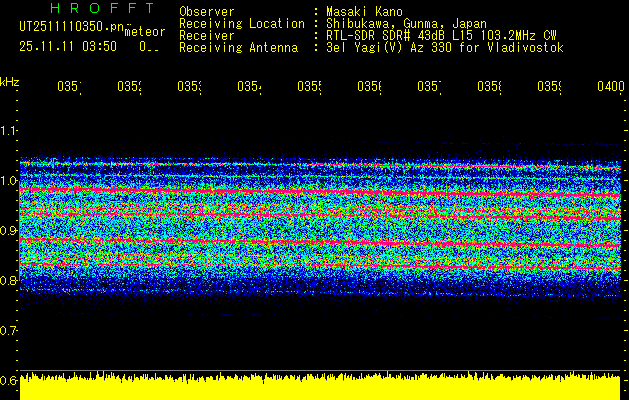Click the 0356 time axis marker
Screen dimensions: 629x400
[x=369, y=86]
